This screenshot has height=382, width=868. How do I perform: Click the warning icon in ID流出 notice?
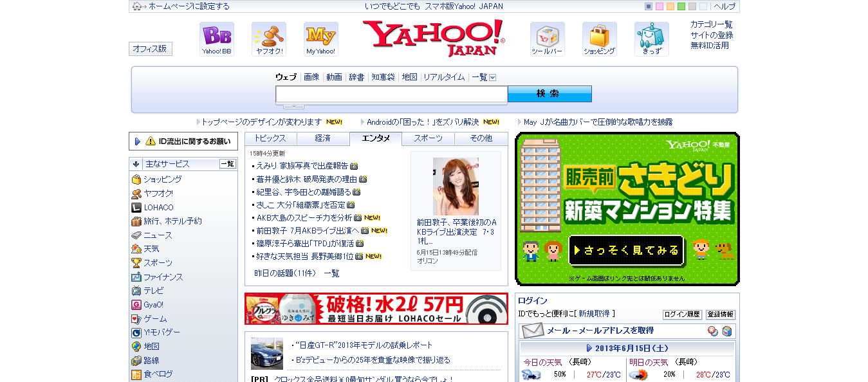pyautogui.click(x=151, y=141)
